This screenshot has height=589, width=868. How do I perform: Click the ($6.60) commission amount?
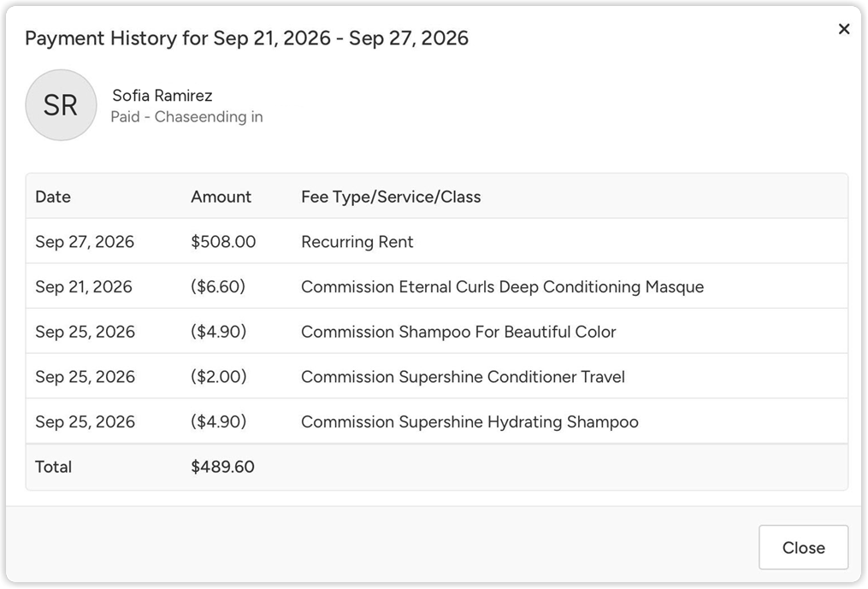point(218,286)
